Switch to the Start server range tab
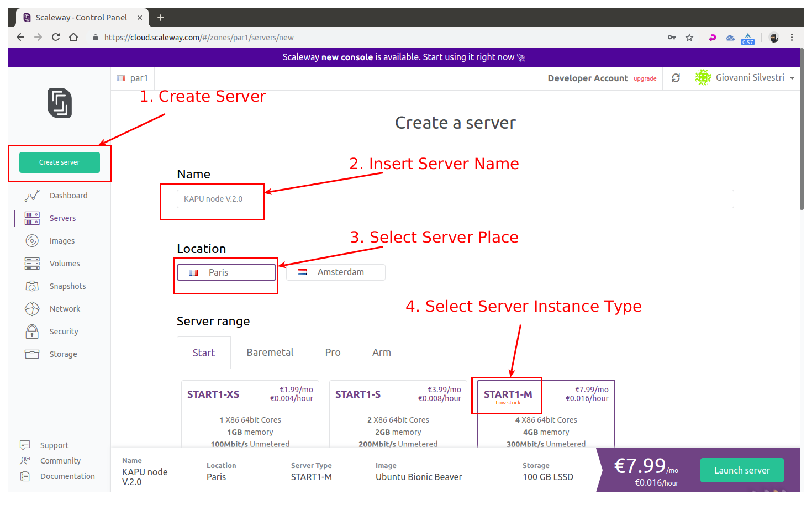 tap(204, 353)
